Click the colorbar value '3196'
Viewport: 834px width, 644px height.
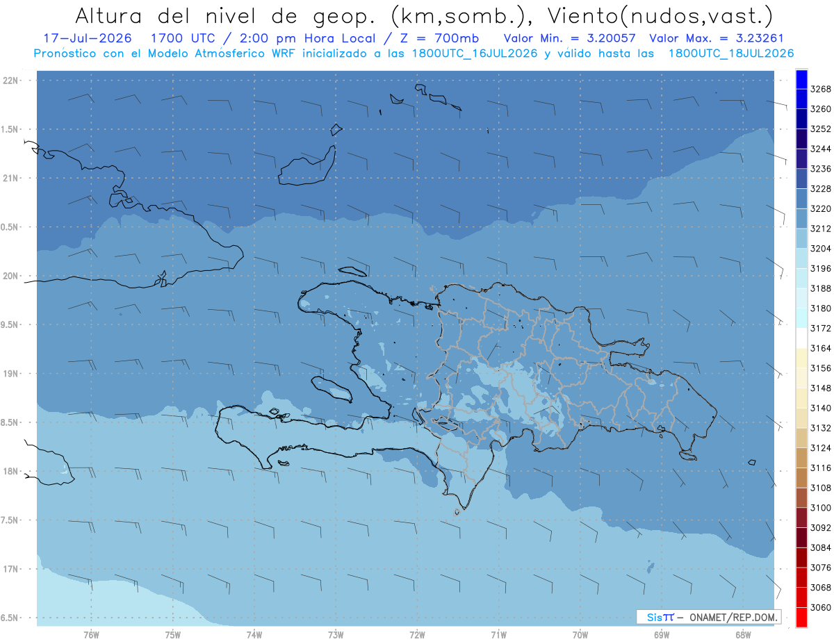pos(821,269)
